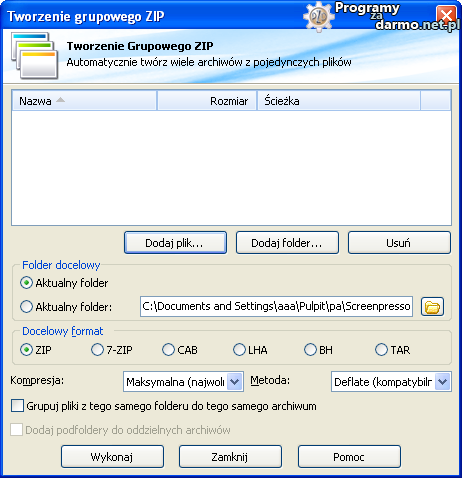
Task: Close the Tworzenie grupowego ZIP dialog
Action: (446, 15)
